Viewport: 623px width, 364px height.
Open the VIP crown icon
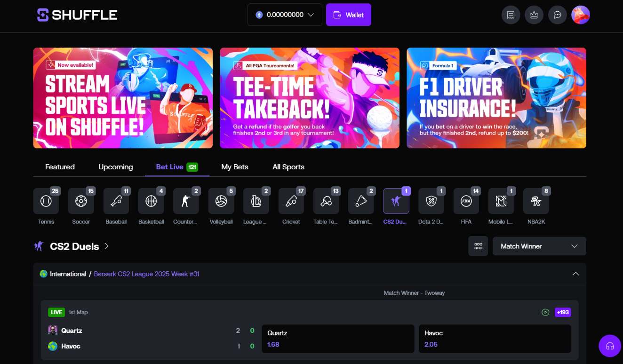click(x=534, y=15)
